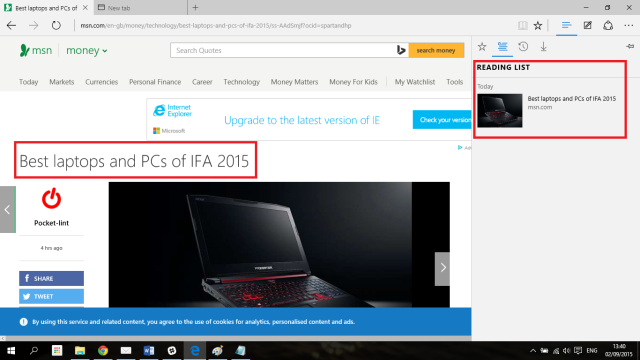Open the Technology menu item
Image resolution: width=640 pixels, height=360 pixels.
(241, 82)
